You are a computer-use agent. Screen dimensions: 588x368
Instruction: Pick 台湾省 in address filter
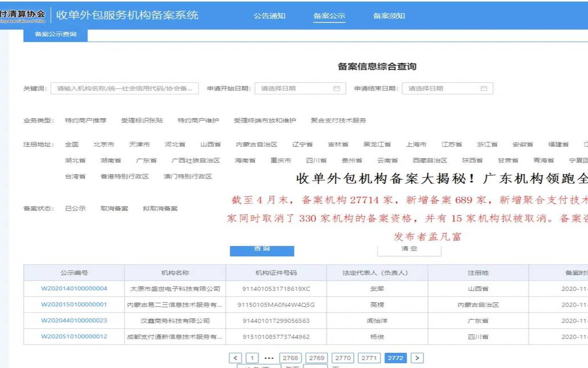pyautogui.click(x=75, y=177)
